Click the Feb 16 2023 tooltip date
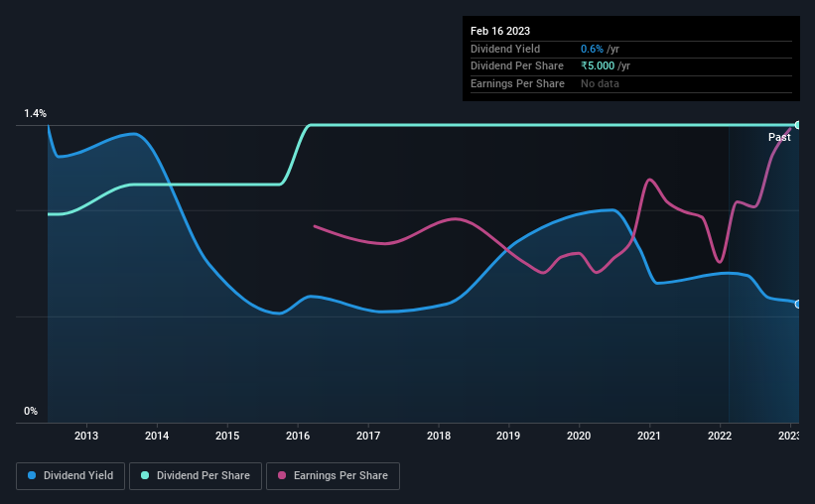 (x=500, y=31)
